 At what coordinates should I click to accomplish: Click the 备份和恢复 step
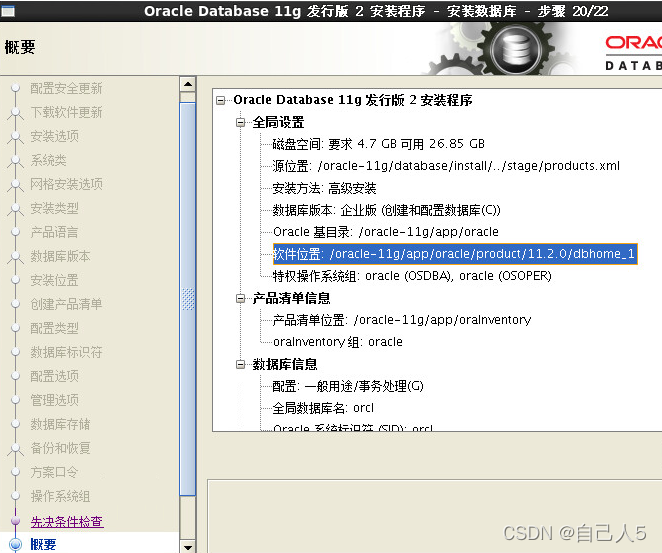click(x=60, y=448)
